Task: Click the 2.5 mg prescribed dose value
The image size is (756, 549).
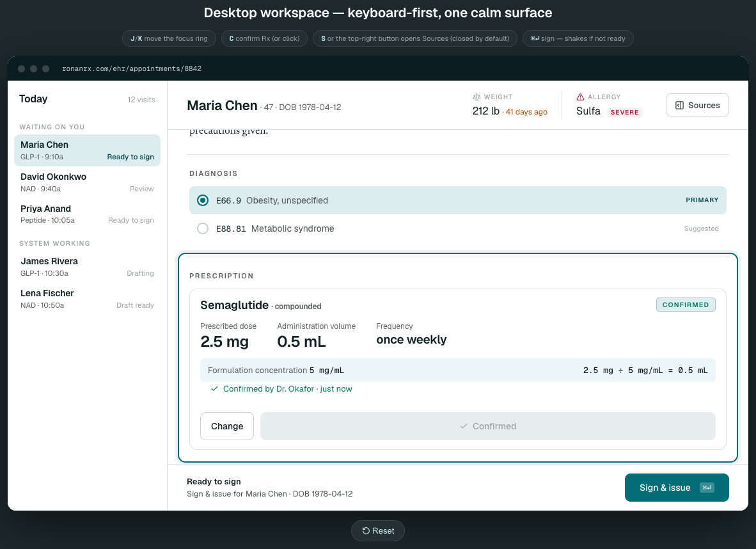Action: [x=224, y=342]
